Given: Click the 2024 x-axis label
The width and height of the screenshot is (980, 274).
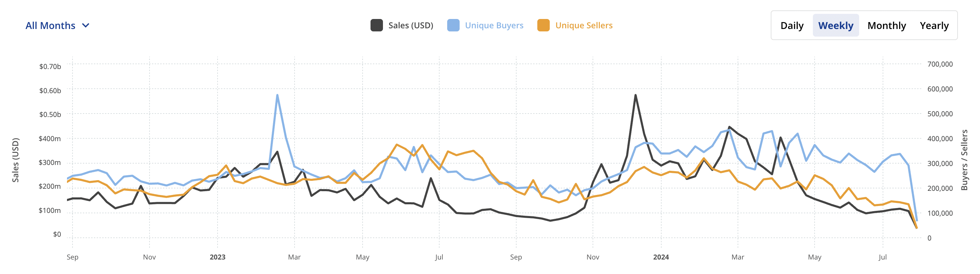Looking at the screenshot, I should tap(661, 257).
